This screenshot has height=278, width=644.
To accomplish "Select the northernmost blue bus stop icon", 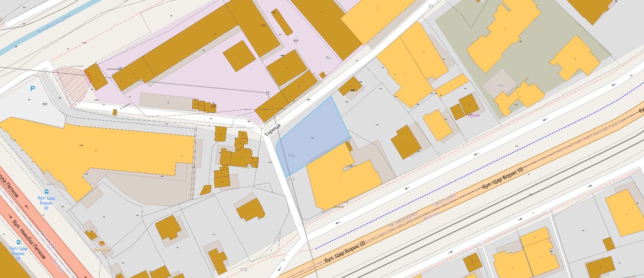I will [46, 192].
